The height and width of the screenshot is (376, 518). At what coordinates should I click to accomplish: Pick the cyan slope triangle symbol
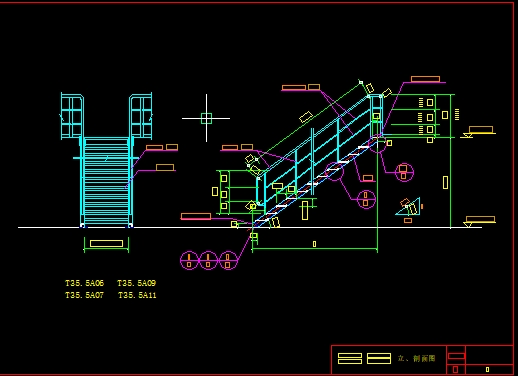point(408,207)
